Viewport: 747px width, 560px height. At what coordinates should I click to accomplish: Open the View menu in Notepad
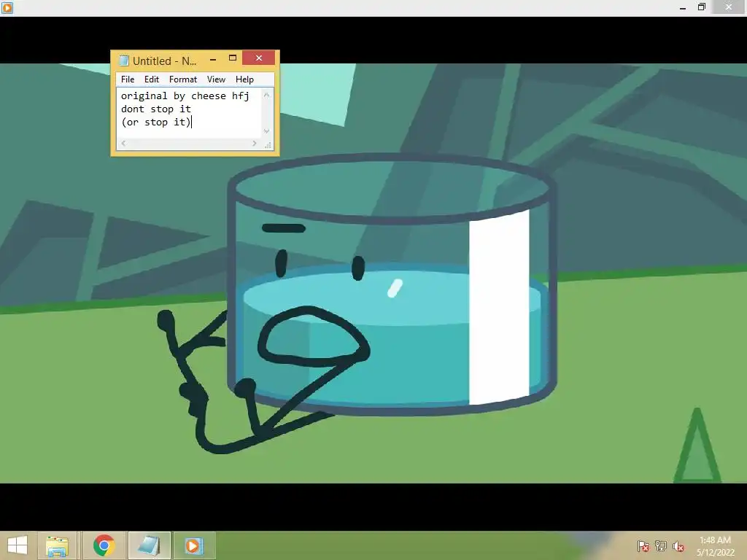(x=216, y=79)
